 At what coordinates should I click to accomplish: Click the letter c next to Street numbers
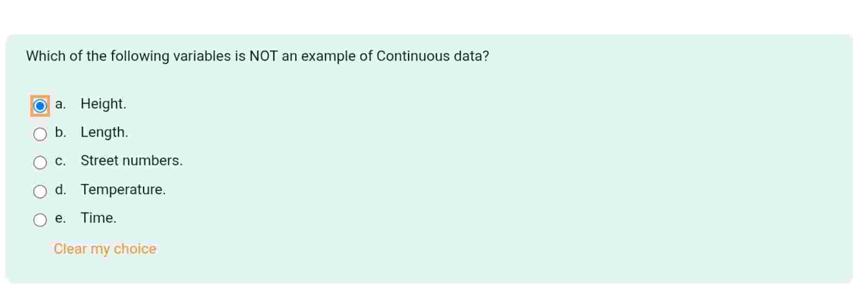[x=61, y=161]
